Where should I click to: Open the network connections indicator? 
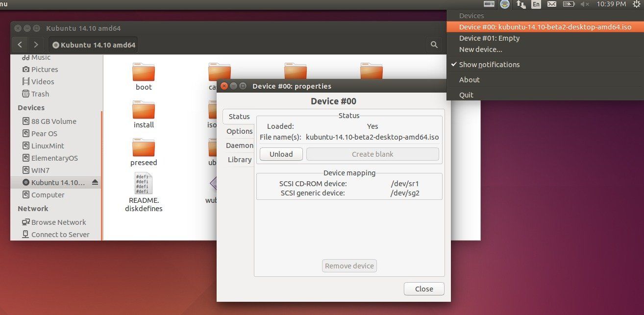coord(521,4)
